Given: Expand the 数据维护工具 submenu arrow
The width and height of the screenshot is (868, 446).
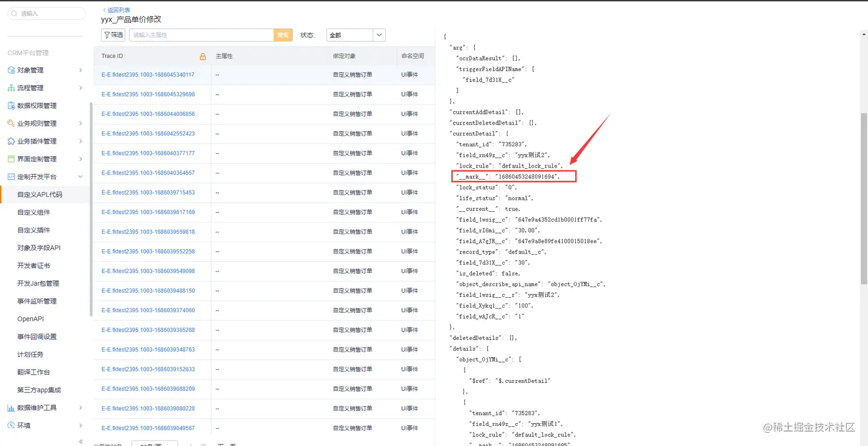Looking at the screenshot, I should tap(80, 408).
